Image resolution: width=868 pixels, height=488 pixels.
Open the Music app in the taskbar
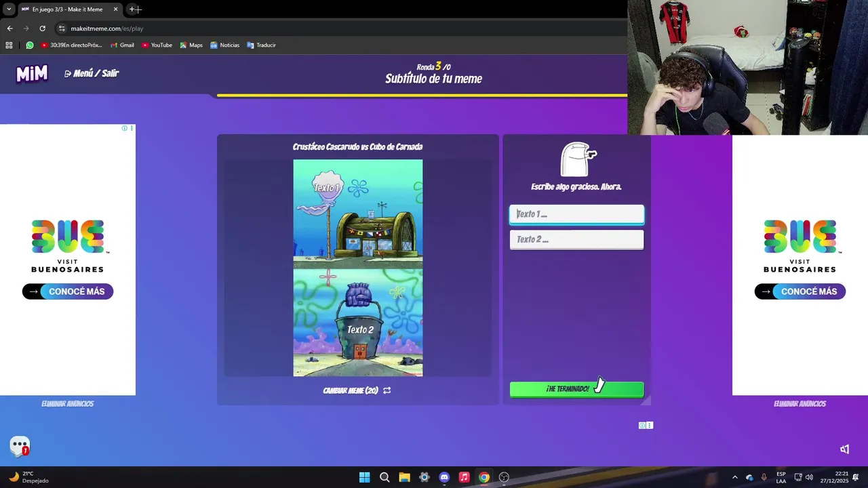(464, 477)
